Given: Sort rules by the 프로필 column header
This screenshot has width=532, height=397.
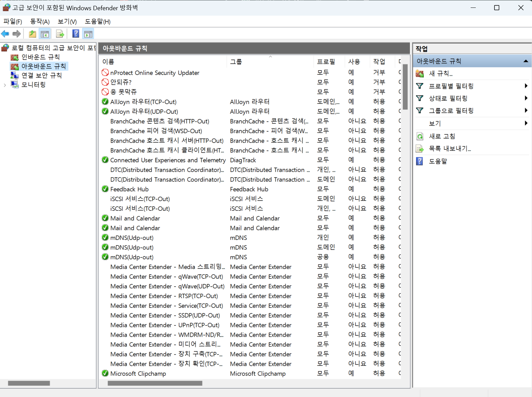Looking at the screenshot, I should [329, 62].
